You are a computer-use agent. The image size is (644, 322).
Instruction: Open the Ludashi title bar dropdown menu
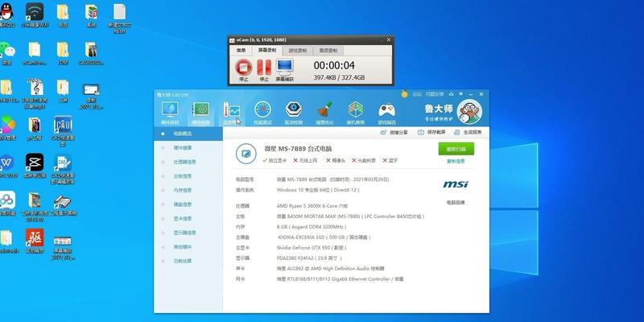click(460, 94)
